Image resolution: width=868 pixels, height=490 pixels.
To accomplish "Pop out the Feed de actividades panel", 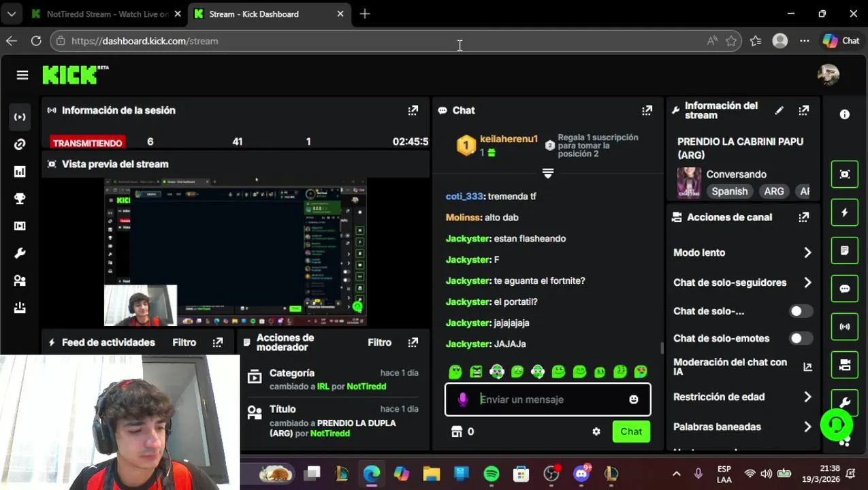I will 218,342.
